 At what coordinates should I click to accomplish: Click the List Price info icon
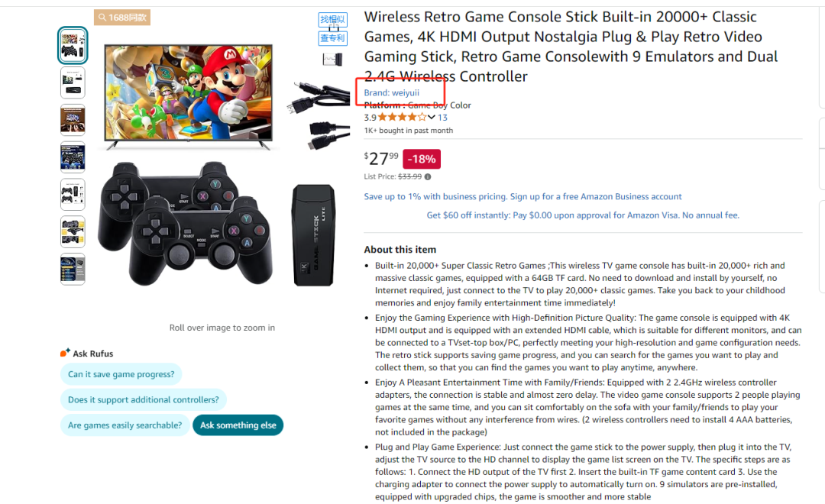[x=428, y=176]
